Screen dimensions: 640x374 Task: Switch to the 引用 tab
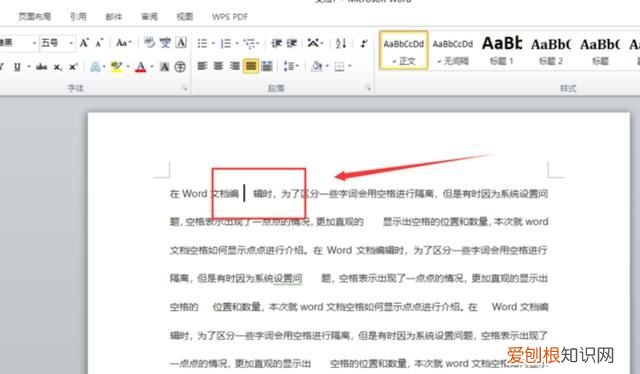[78, 16]
